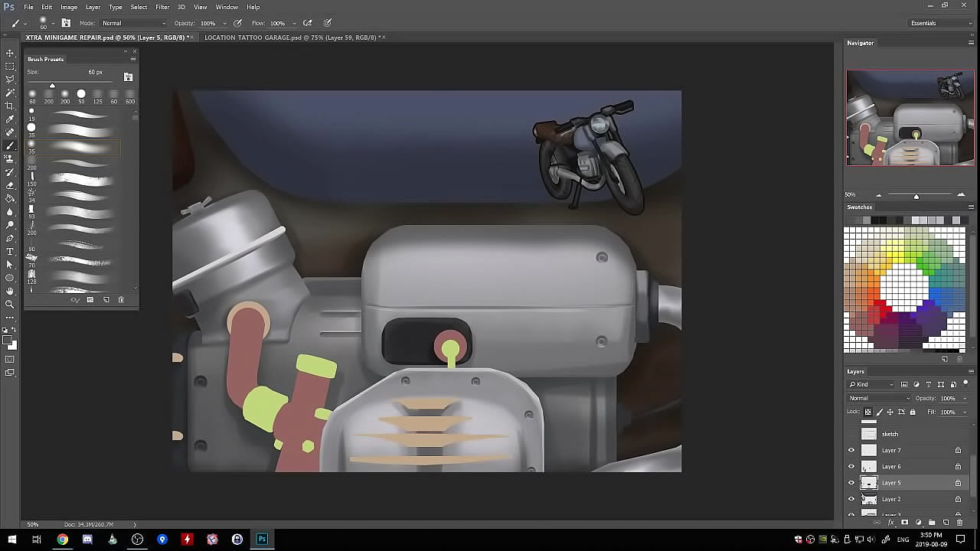Viewport: 980px width, 551px height.
Task: Select the sketch layer
Action: (x=890, y=434)
